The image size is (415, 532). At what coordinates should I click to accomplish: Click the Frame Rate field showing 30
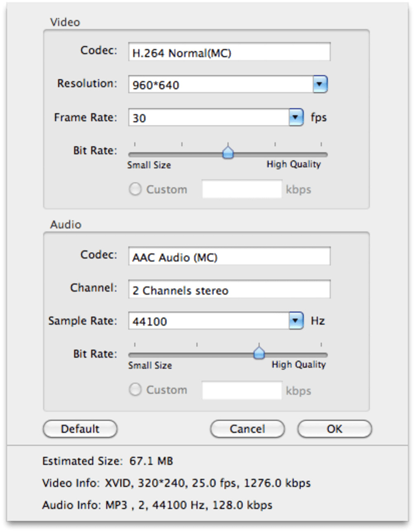pyautogui.click(x=208, y=118)
